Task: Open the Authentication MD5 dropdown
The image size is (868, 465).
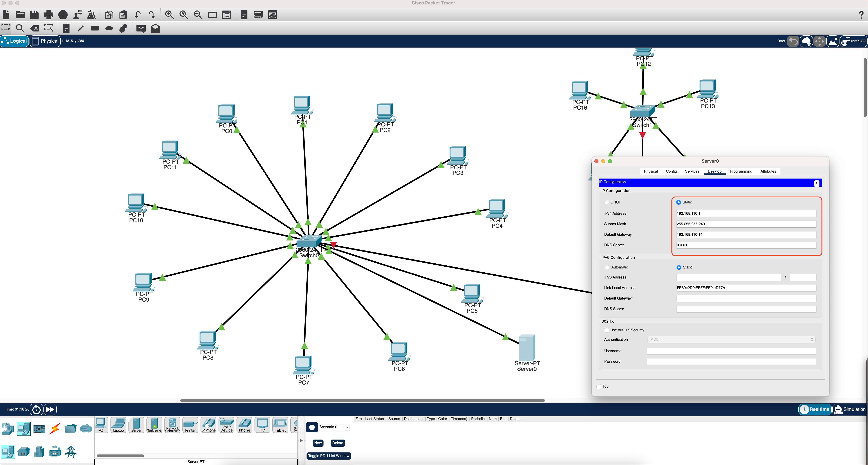Action: pyautogui.click(x=731, y=340)
